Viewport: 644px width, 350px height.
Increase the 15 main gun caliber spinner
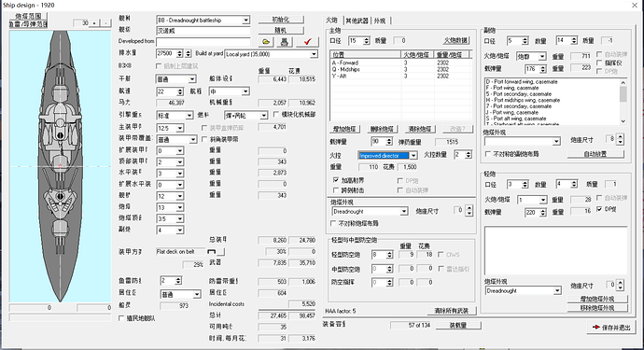point(367,38)
